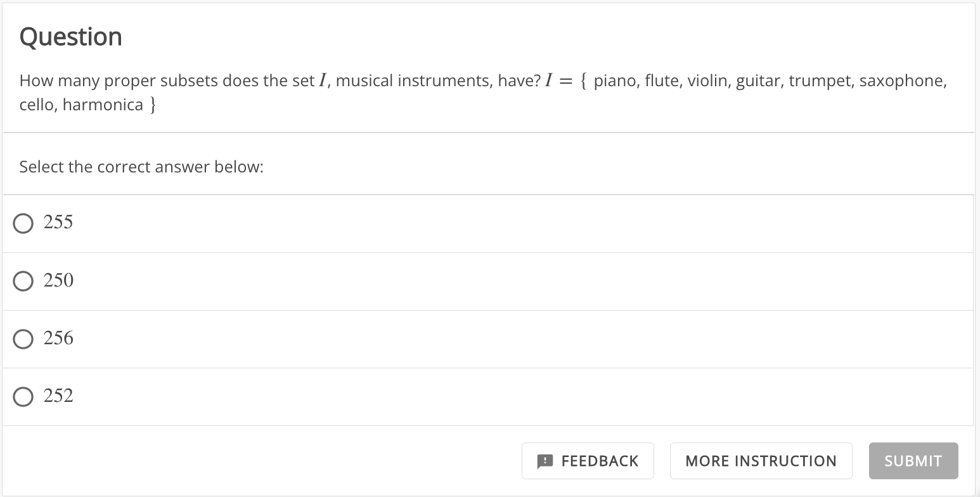This screenshot has width=980, height=497.
Task: Click the number 255 answer text
Action: point(58,223)
